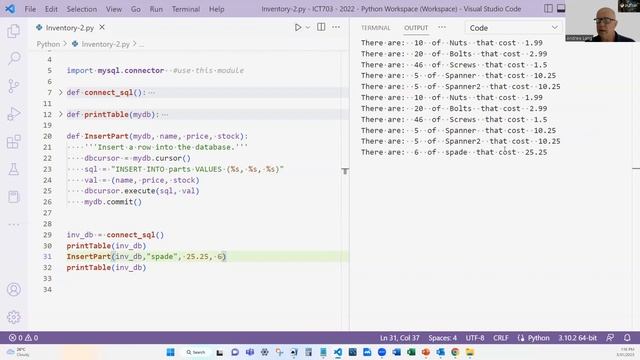The height and width of the screenshot is (360, 640).
Task: Open the Testing flask view
Action: click(13, 169)
